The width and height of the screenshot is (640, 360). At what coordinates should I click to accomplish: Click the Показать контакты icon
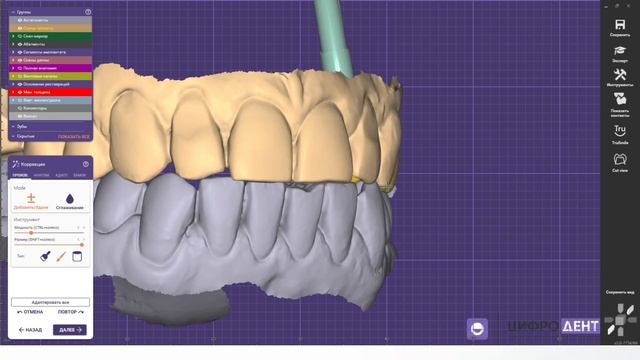tap(620, 99)
